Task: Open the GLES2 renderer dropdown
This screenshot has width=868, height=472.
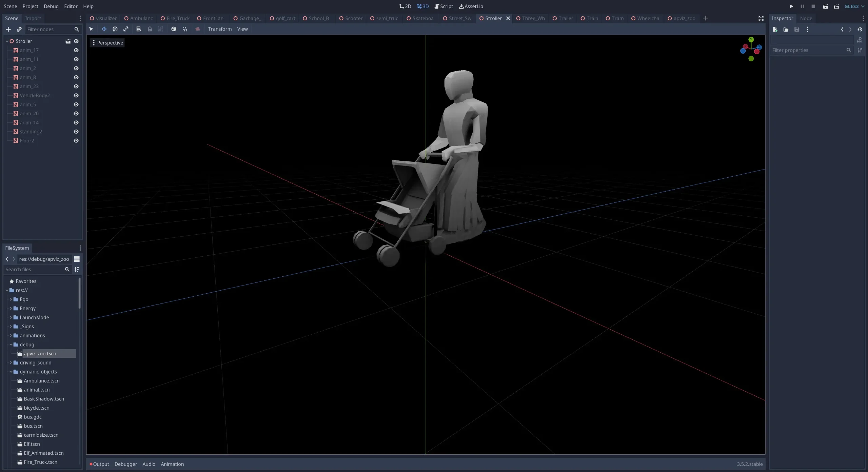Action: 854,6
